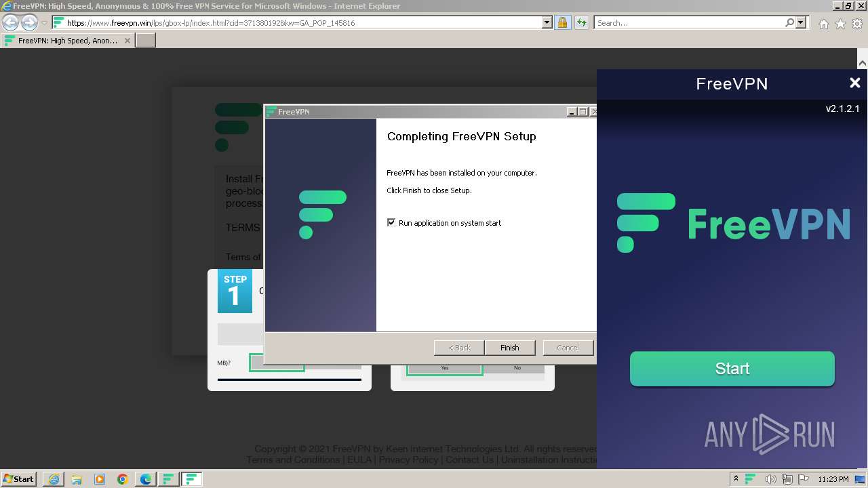Image resolution: width=868 pixels, height=488 pixels.
Task: Click the green Start button in FreeVPN panel
Action: pos(732,369)
